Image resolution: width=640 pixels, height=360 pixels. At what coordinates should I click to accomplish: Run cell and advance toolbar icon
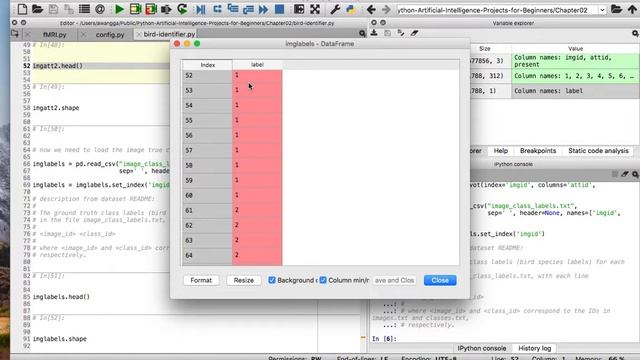(151, 9)
